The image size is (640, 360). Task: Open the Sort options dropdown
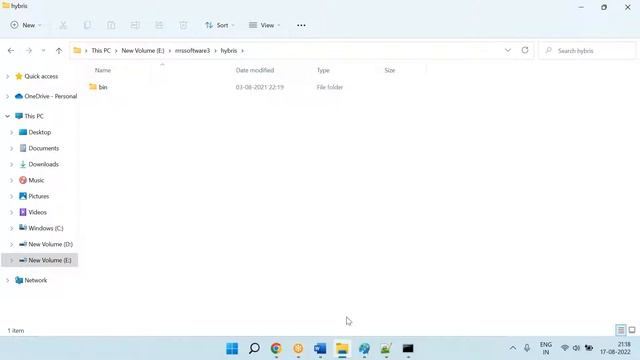[220, 25]
